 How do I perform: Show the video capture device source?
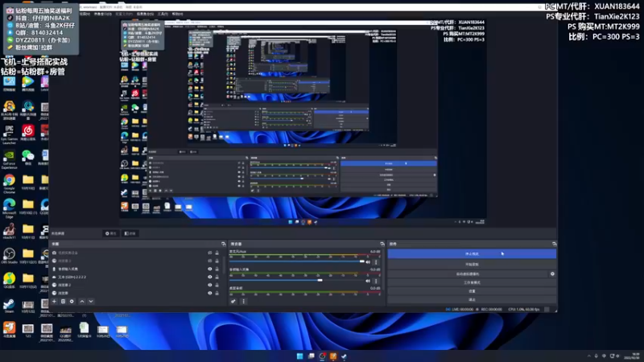point(210,253)
